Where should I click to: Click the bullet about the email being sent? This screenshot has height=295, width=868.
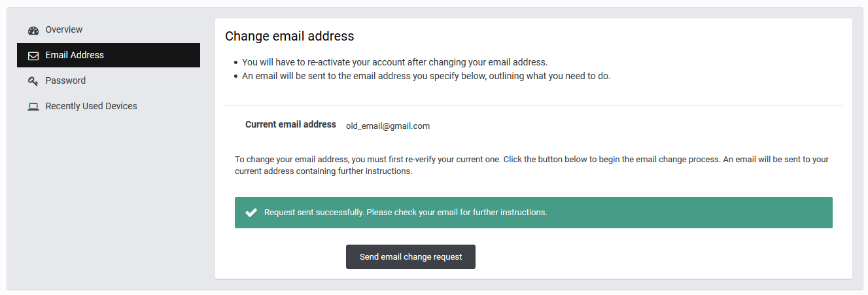coord(426,76)
